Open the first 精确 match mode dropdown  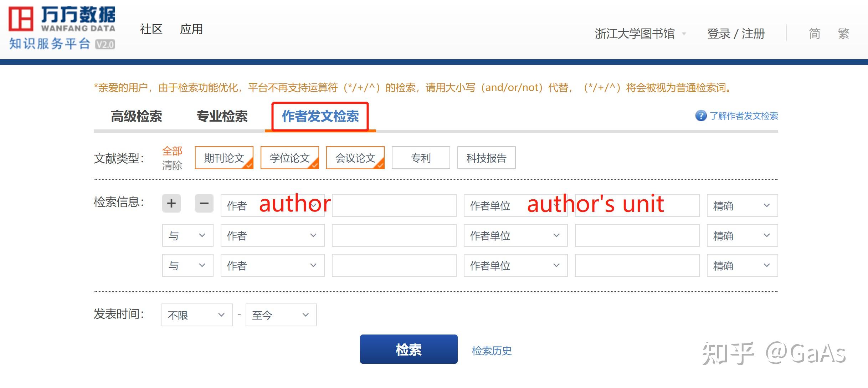(x=741, y=205)
